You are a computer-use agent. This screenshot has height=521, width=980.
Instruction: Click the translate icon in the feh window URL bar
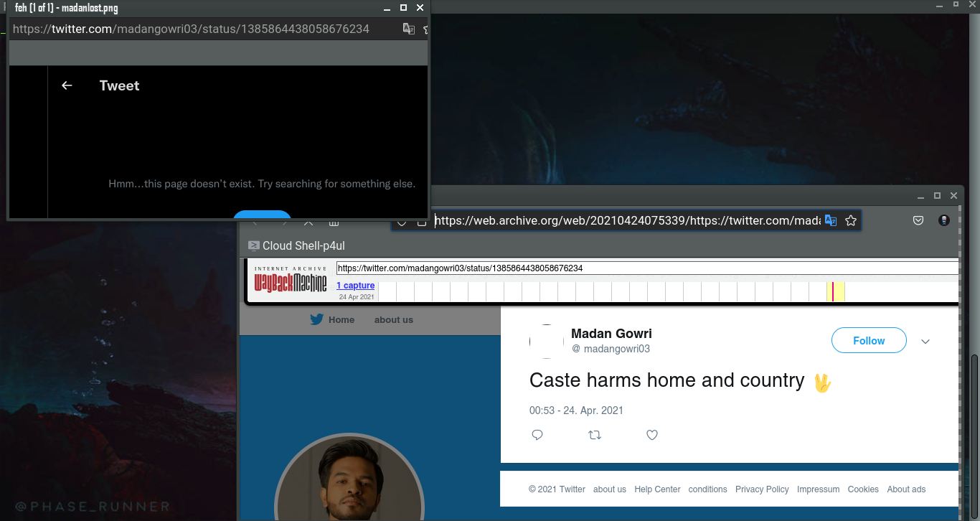pyautogui.click(x=409, y=29)
